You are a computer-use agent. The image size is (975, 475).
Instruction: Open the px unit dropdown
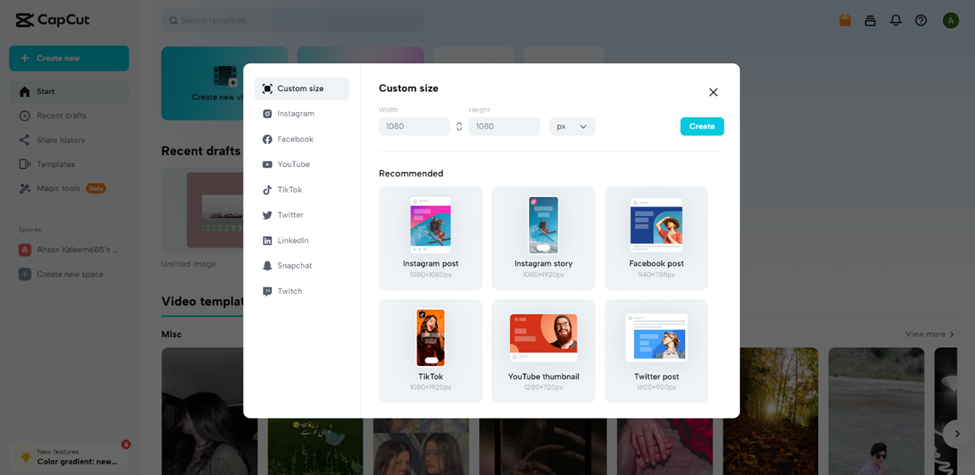572,126
